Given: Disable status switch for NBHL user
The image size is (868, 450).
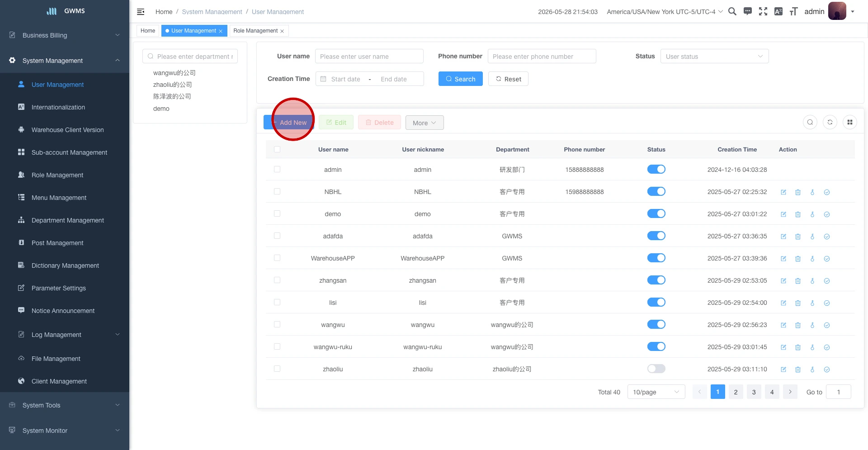Looking at the screenshot, I should click(656, 191).
